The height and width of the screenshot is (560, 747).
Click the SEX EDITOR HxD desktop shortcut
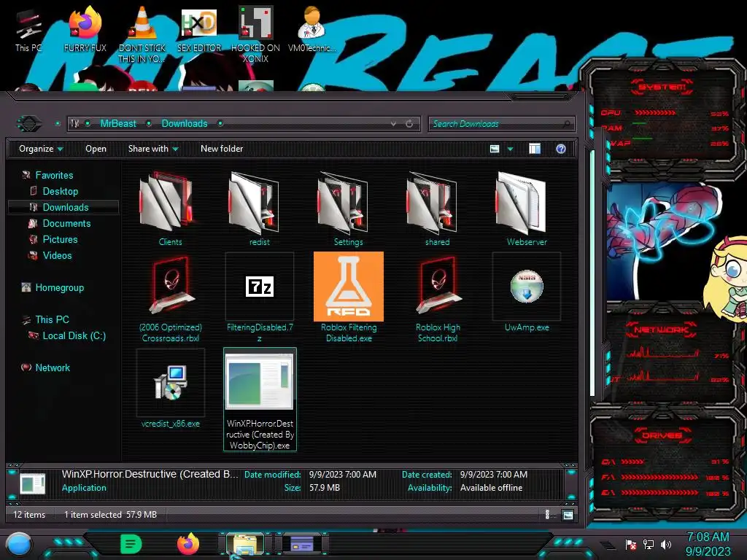(x=198, y=29)
